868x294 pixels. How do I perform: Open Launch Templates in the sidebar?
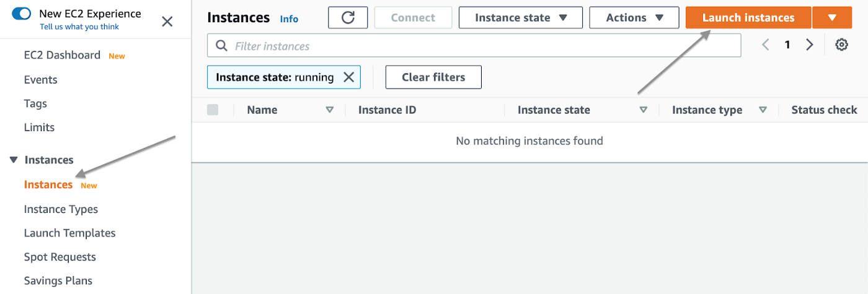coord(69,233)
